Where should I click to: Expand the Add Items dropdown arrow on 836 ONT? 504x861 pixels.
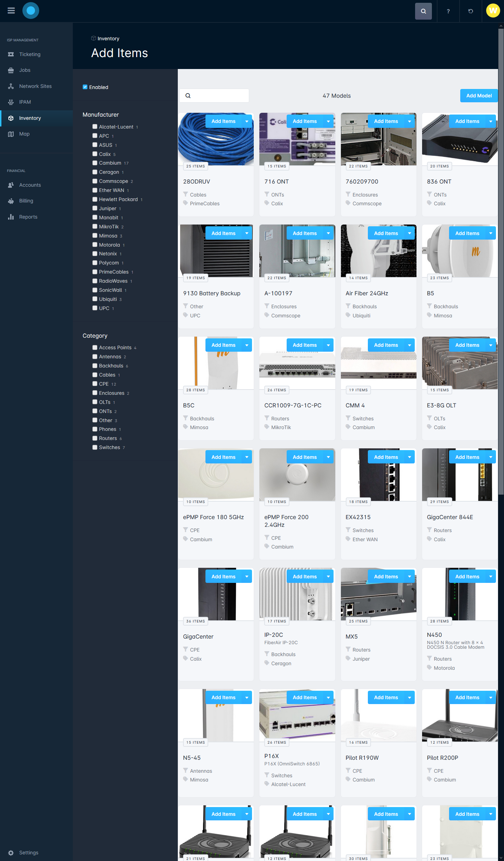point(491,121)
